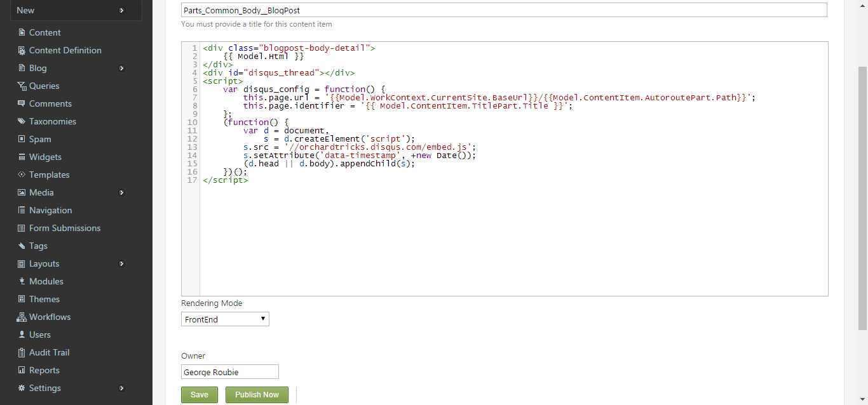Click inside the template code editor

[x=505, y=169]
